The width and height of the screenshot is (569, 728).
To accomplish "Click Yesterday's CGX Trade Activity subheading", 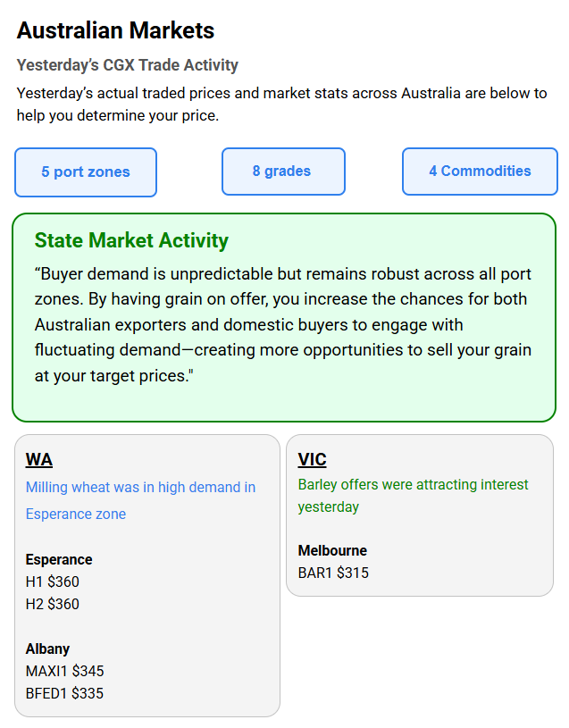I will point(127,65).
